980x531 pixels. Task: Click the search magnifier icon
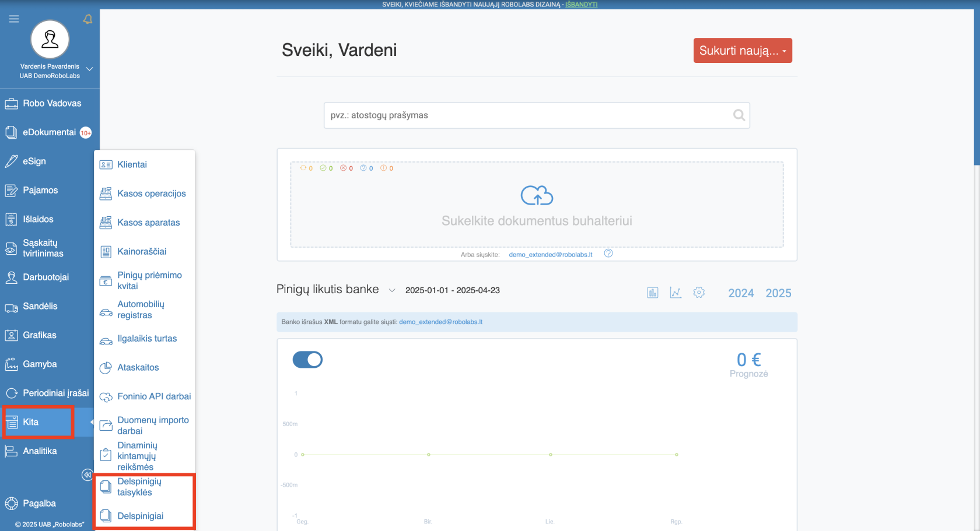point(739,115)
